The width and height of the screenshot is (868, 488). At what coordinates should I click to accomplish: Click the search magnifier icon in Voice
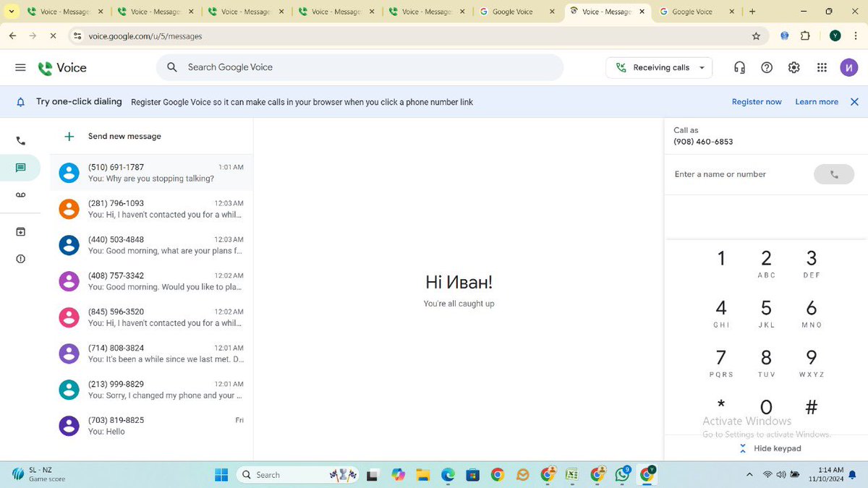click(x=172, y=67)
